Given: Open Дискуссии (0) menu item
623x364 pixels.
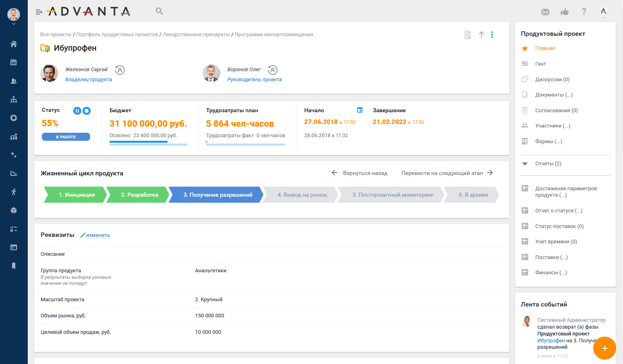Looking at the screenshot, I should pyautogui.click(x=552, y=80).
